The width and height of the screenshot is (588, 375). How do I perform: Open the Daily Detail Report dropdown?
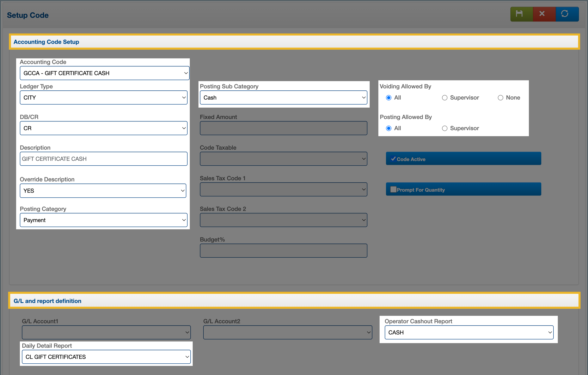tap(106, 357)
